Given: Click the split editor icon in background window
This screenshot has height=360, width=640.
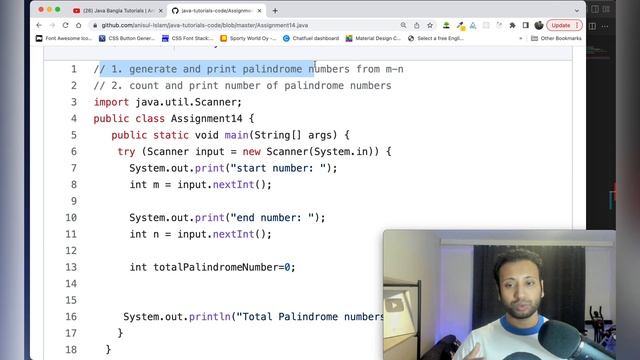Looking at the screenshot, I should coord(592,26).
